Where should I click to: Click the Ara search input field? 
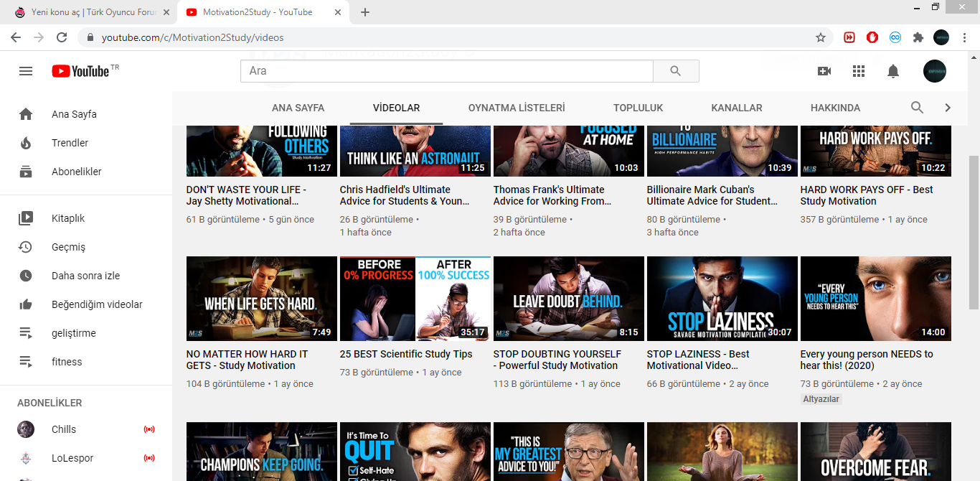(447, 71)
